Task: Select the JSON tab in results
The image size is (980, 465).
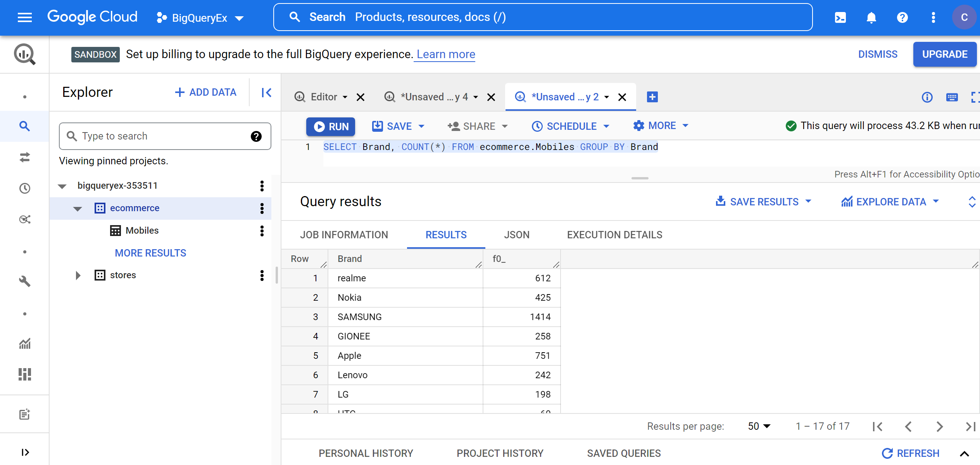Action: [x=516, y=234]
